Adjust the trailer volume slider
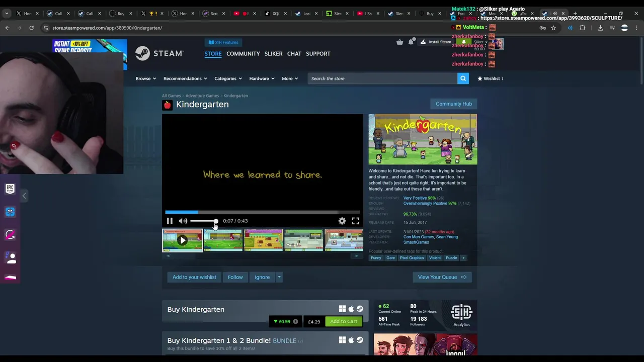Screen dimensions: 644x362 pyautogui.click(x=204, y=221)
